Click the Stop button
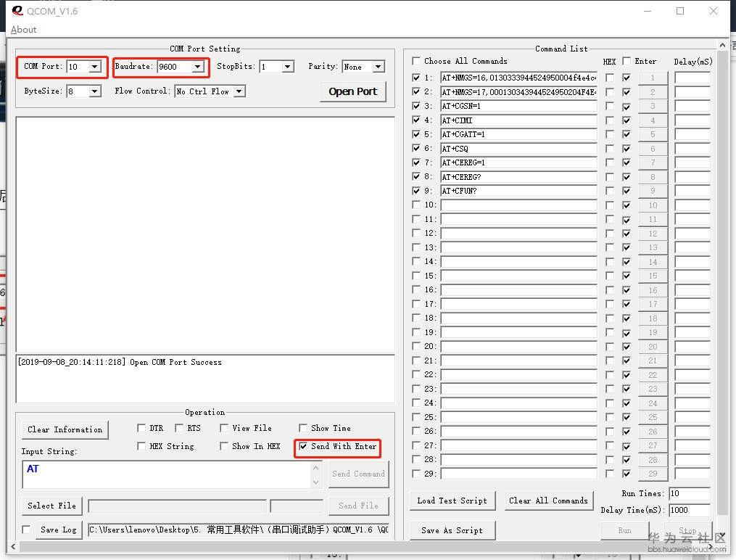The width and height of the screenshot is (736, 560). click(687, 530)
